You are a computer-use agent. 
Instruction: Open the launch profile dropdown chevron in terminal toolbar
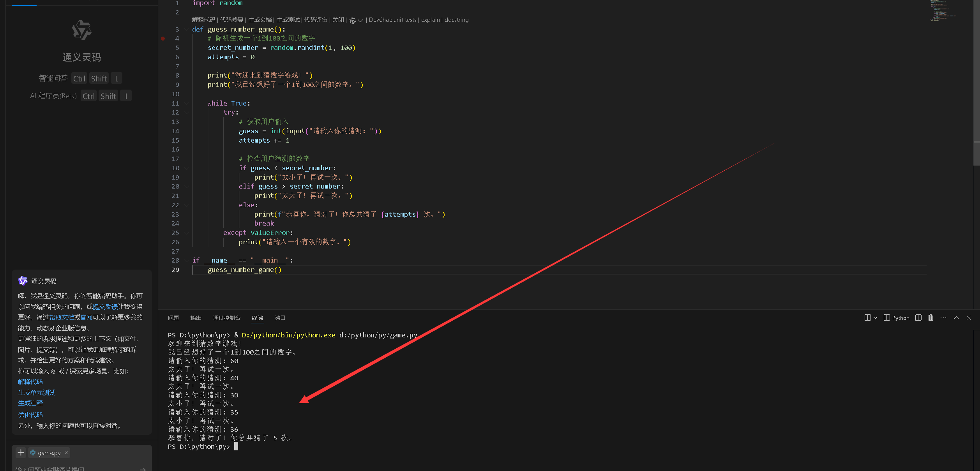(x=876, y=318)
